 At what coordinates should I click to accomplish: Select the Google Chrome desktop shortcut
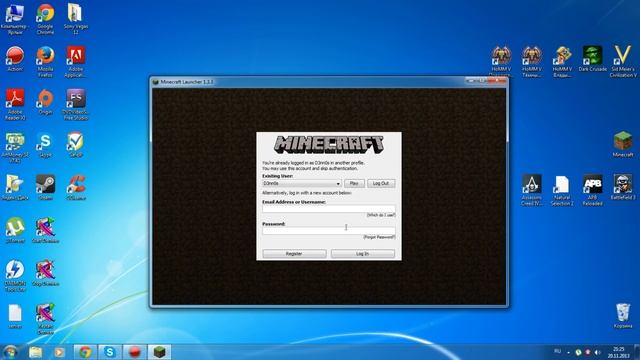tap(45, 18)
